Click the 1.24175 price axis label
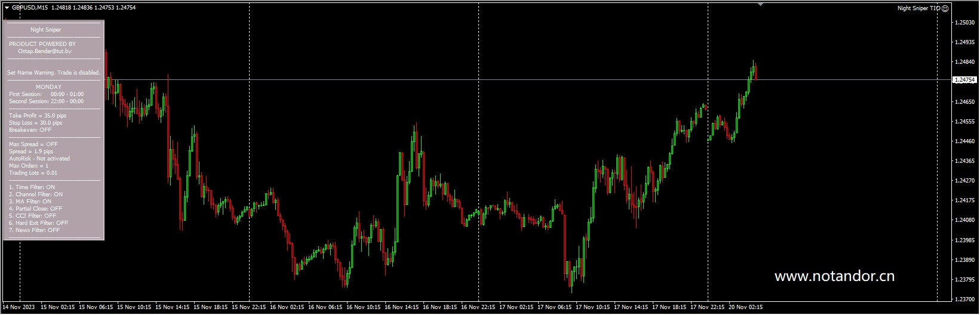 tap(965, 200)
